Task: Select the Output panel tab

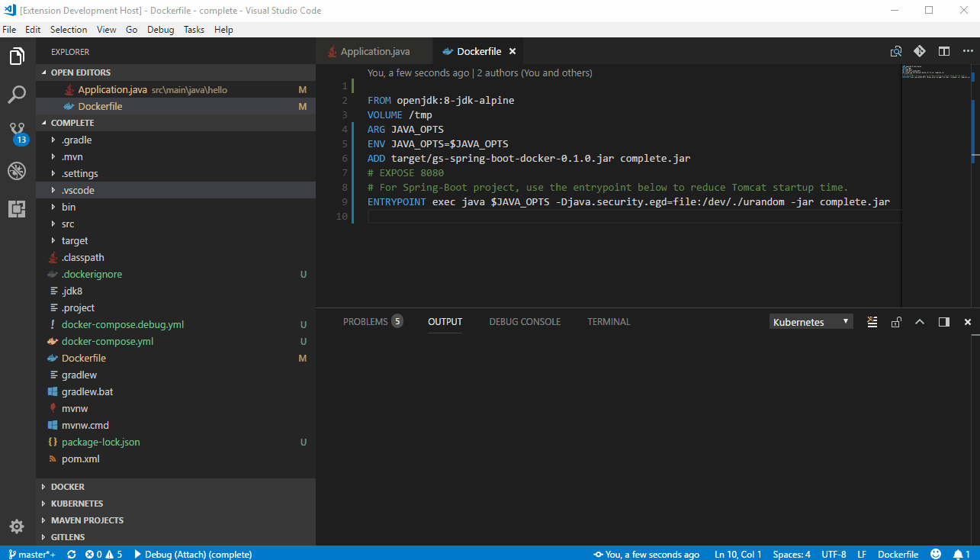Action: (445, 322)
